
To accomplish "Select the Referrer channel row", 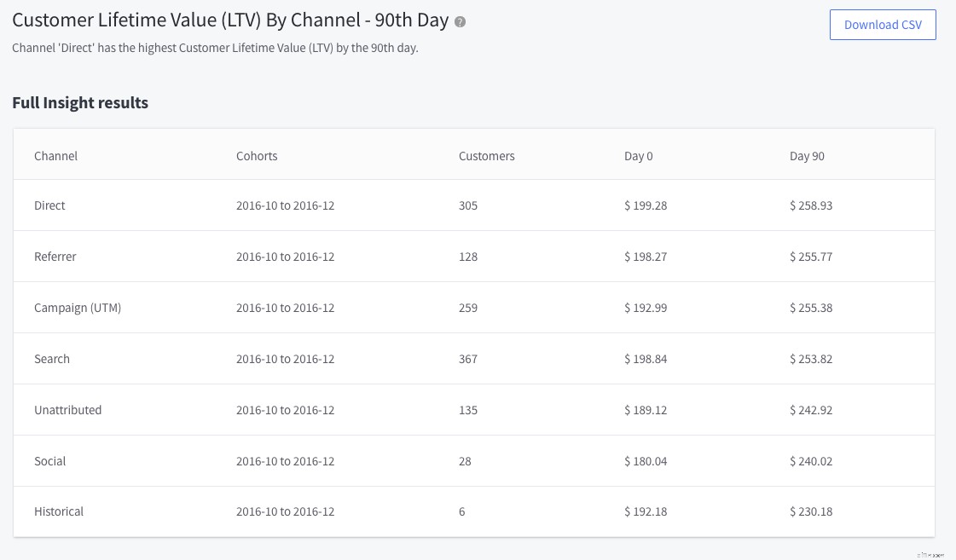I will 55,257.
